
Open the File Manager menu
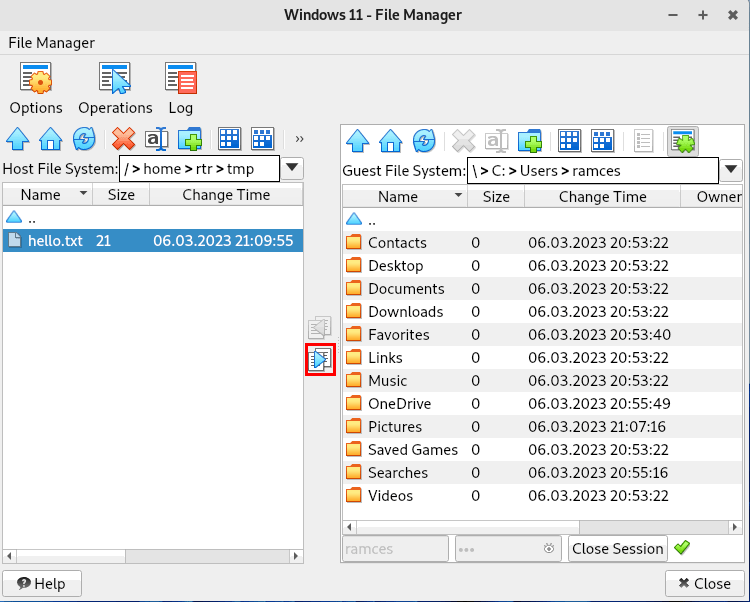pyautogui.click(x=52, y=43)
